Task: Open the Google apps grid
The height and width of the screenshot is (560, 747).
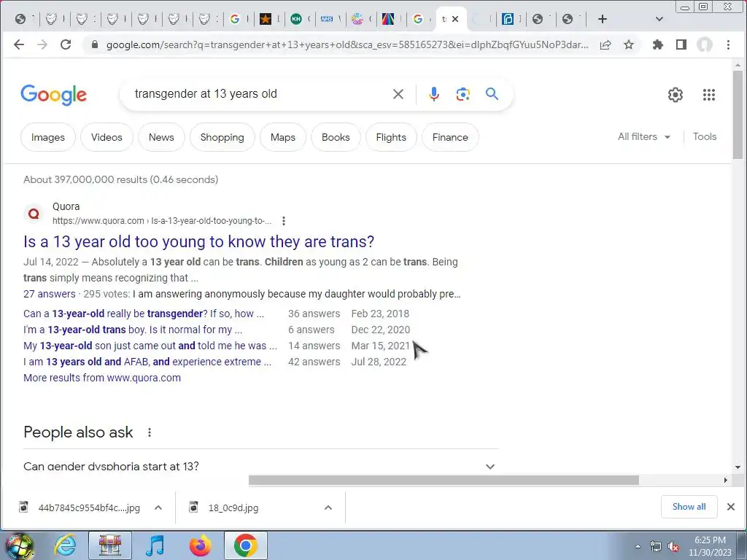Action: (x=709, y=95)
